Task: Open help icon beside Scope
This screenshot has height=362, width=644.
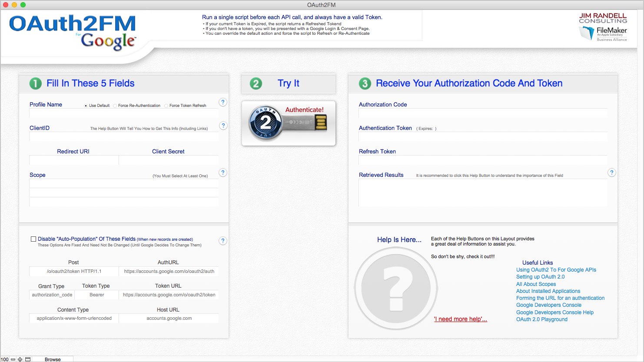Action: coord(223,173)
